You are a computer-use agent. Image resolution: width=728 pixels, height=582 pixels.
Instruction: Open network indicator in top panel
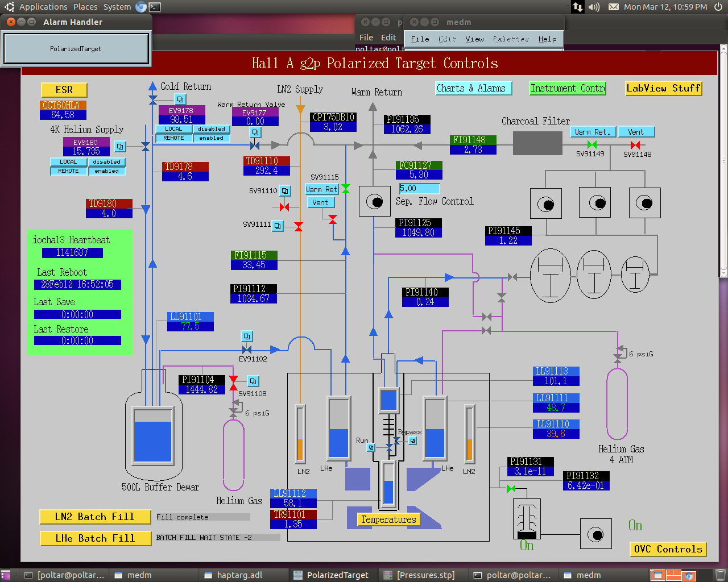[577, 7]
